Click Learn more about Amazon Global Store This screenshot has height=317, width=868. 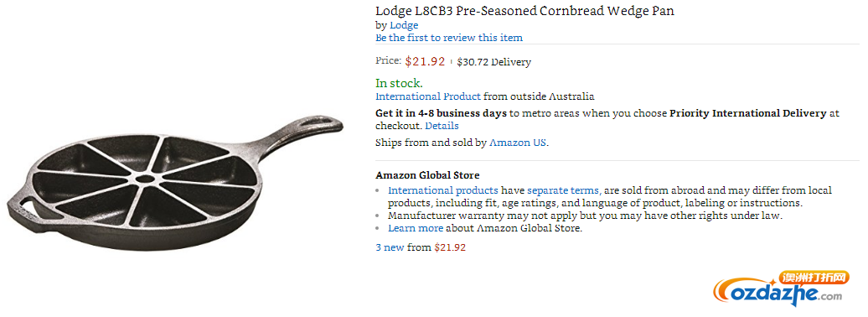(416, 228)
